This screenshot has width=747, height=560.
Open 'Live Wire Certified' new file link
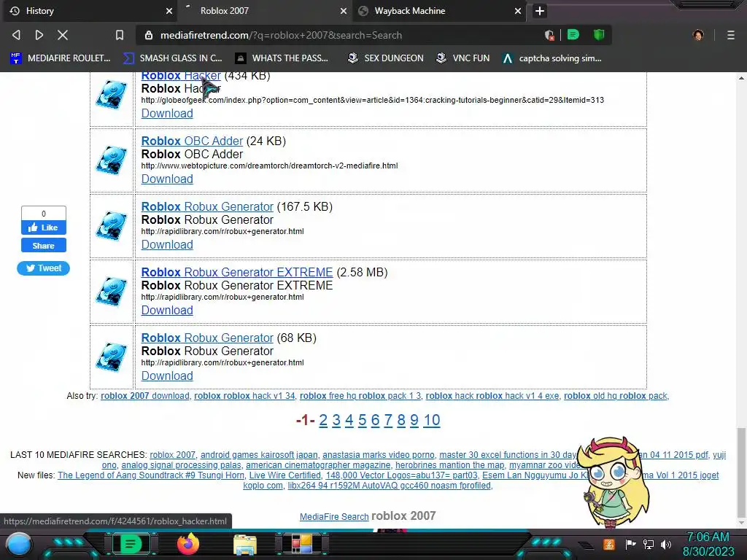(285, 475)
